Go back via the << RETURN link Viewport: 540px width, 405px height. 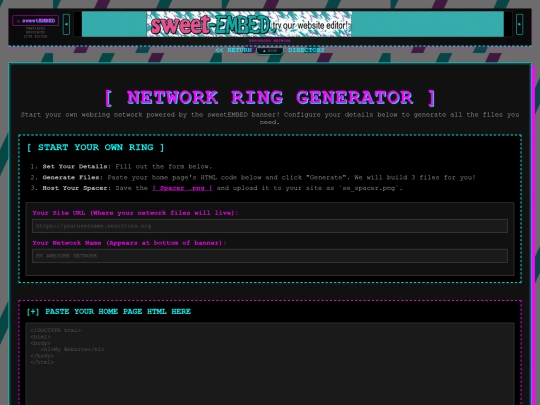(234, 50)
